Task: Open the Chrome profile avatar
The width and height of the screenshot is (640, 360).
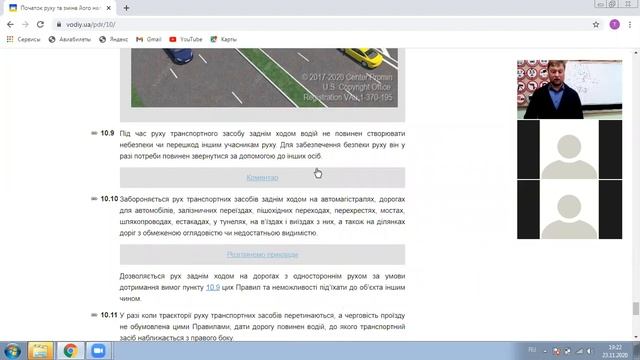Action: pyautogui.click(x=614, y=24)
